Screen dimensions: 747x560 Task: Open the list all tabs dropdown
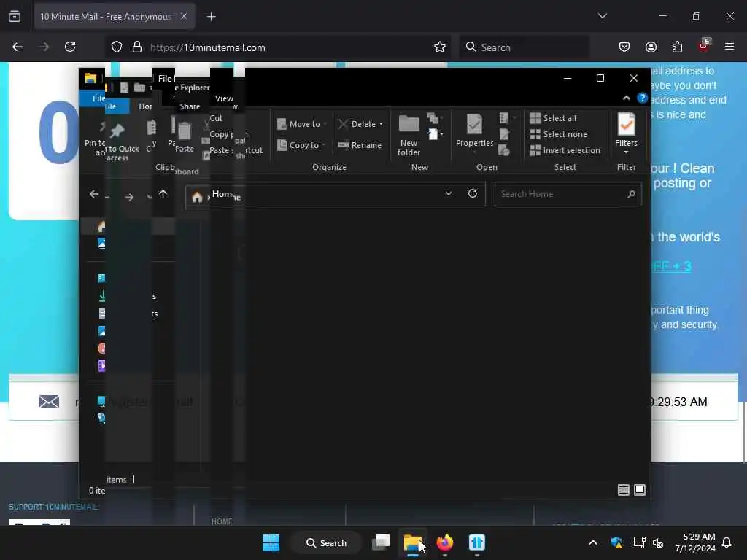coord(602,16)
